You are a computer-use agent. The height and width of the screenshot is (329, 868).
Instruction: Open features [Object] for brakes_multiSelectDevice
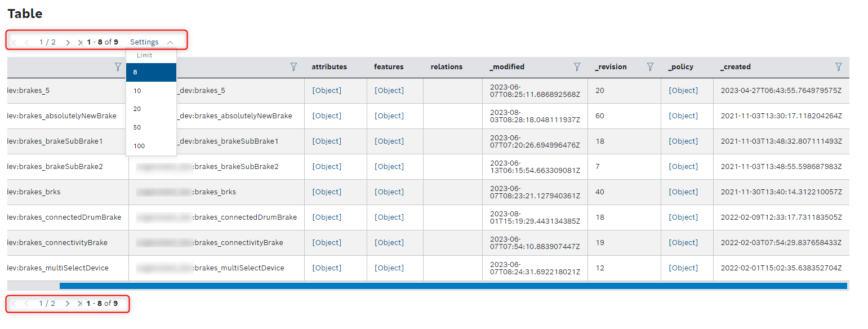click(x=389, y=268)
